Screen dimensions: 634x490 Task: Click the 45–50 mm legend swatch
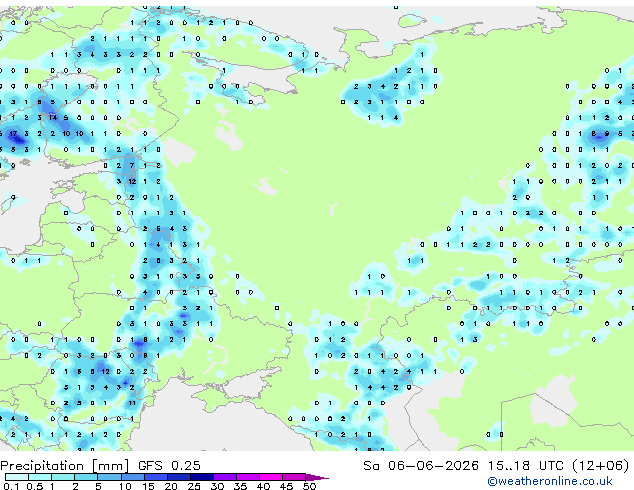coord(293,477)
